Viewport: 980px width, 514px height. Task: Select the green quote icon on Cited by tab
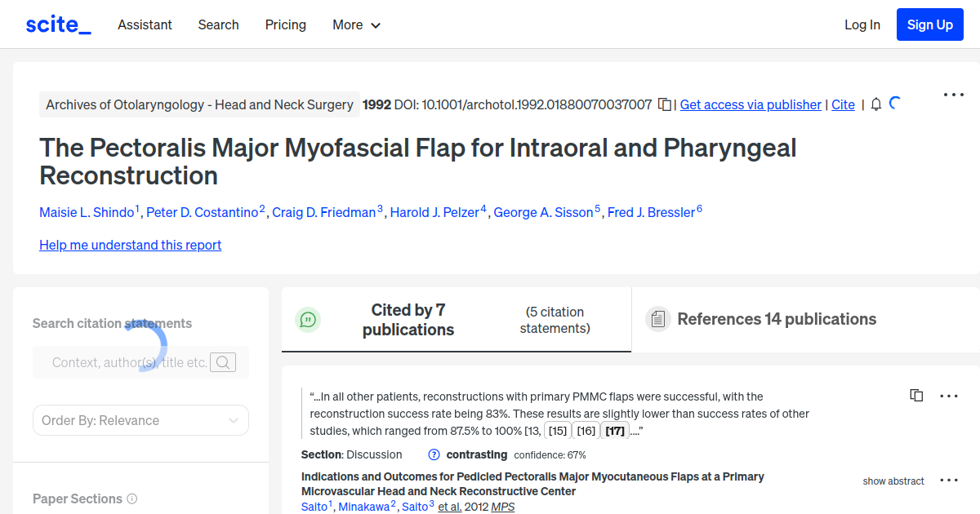click(x=308, y=319)
